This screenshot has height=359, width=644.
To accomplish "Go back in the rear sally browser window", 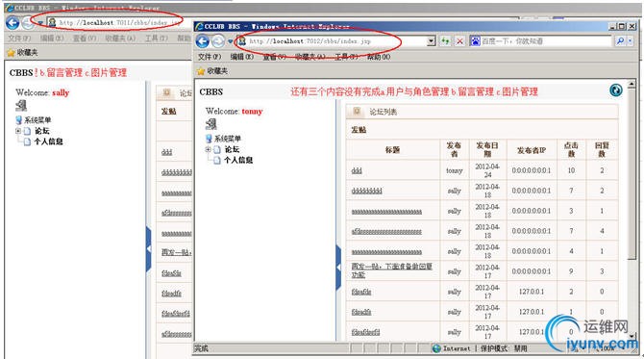I will click(12, 22).
